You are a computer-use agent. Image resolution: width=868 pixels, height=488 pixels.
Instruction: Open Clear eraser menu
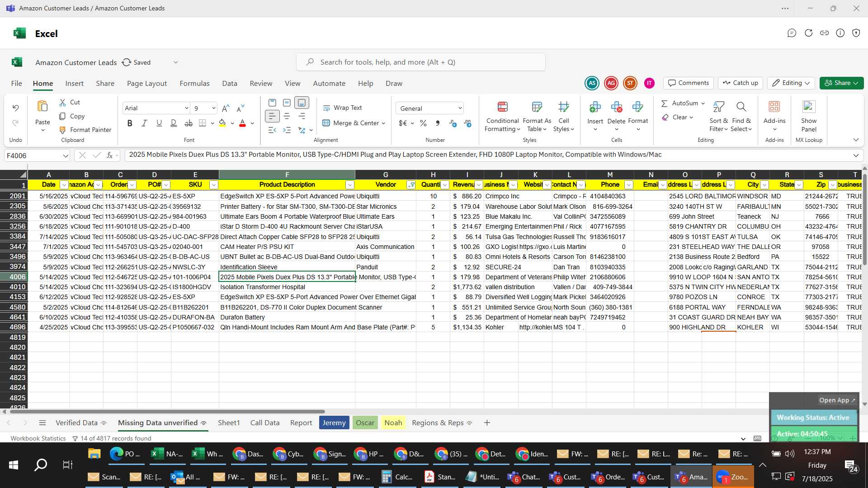677,117
